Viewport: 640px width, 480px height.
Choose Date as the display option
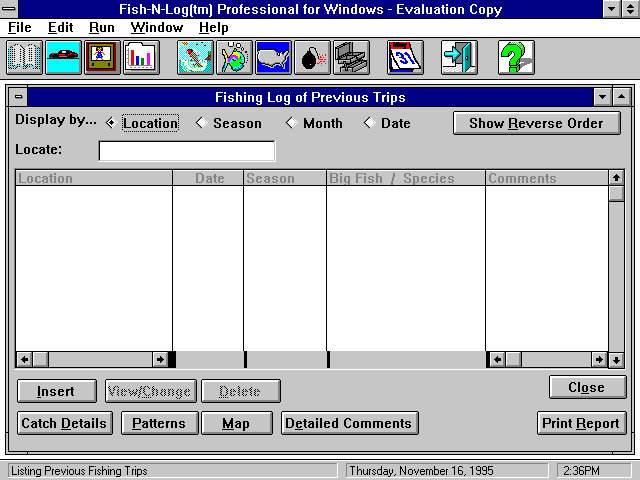click(387, 124)
